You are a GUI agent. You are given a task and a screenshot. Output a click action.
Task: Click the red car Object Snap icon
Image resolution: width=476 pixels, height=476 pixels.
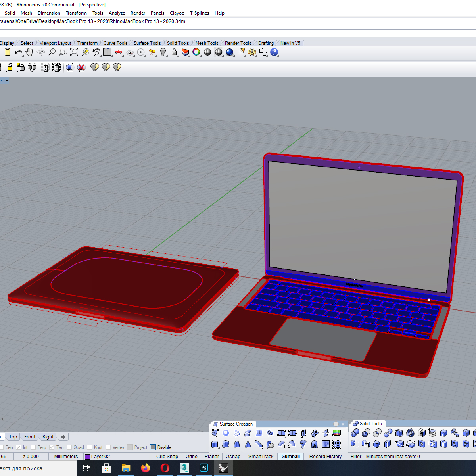pos(119,52)
